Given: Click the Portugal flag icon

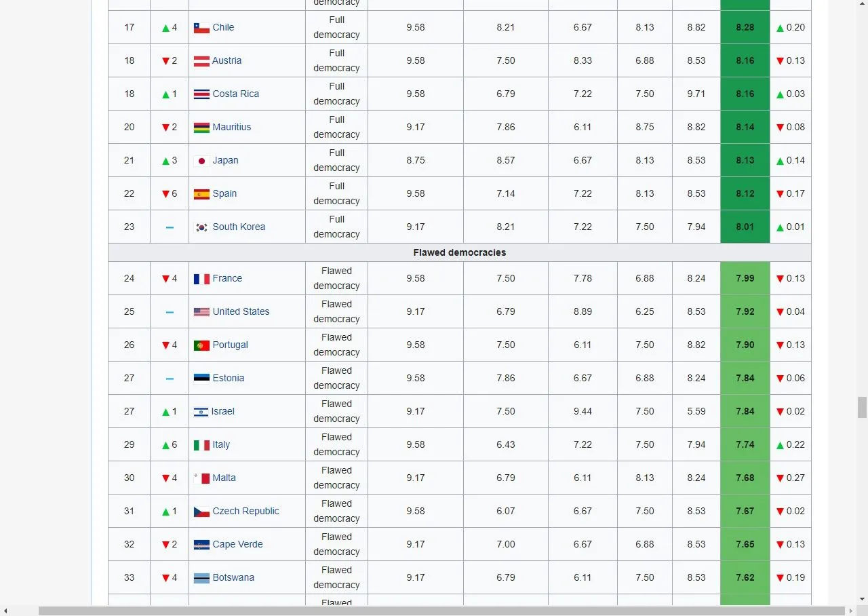Looking at the screenshot, I should click(x=201, y=345).
